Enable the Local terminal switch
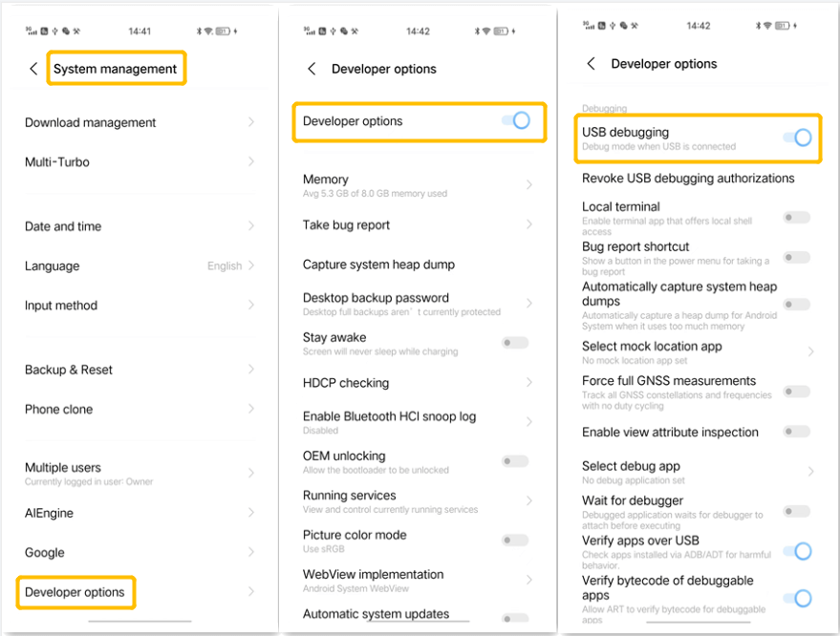This screenshot has height=636, width=840. (x=796, y=218)
